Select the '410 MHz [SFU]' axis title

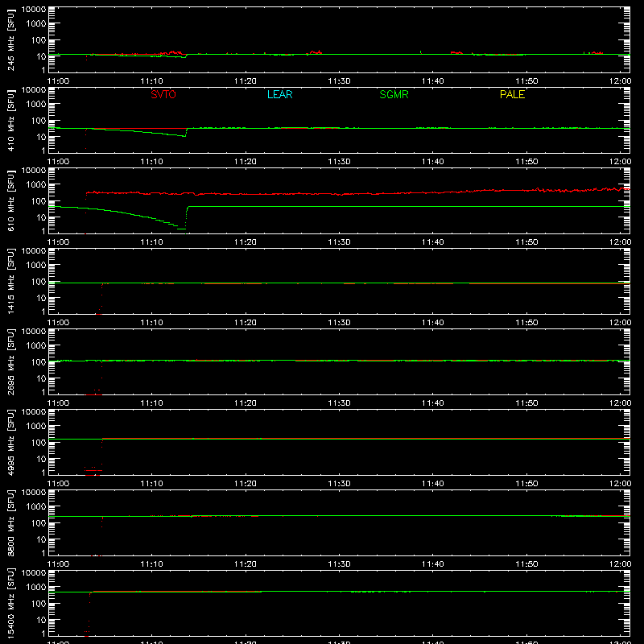(x=10, y=120)
